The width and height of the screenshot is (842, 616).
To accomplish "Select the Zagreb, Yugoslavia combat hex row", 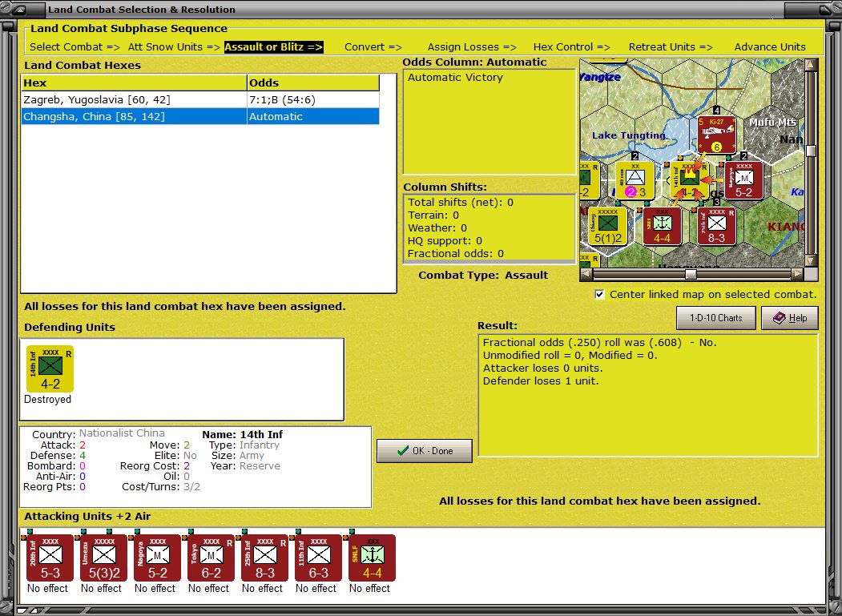I will tap(200, 99).
